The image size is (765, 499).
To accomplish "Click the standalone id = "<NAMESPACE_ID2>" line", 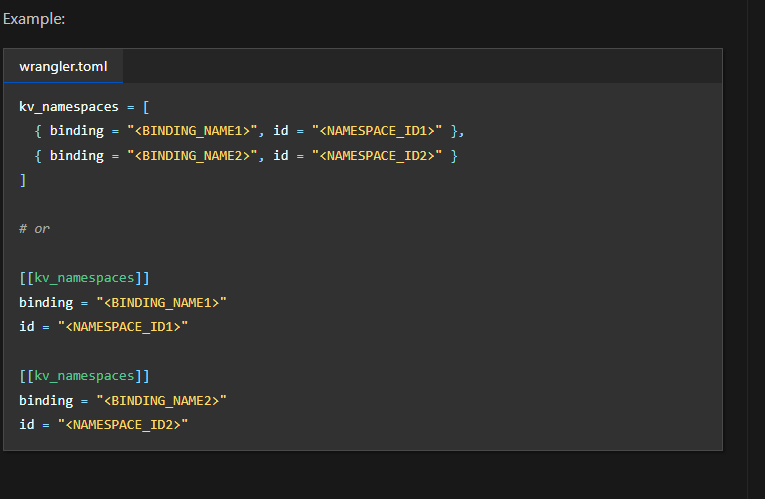I will pos(104,425).
